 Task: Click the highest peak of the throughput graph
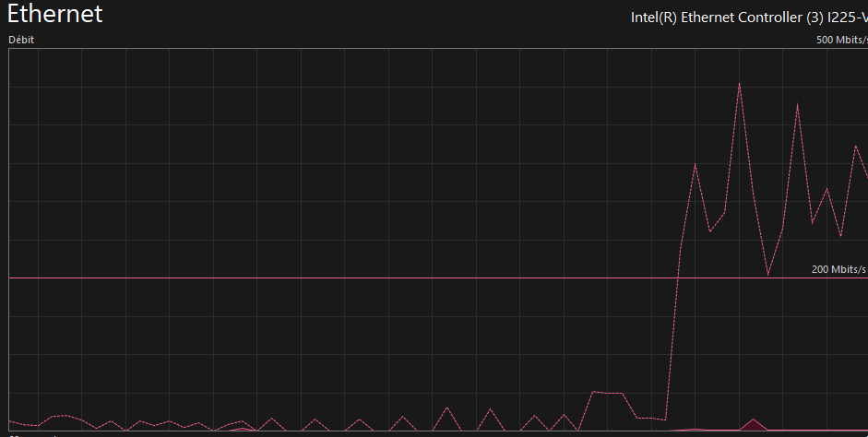coord(739,83)
